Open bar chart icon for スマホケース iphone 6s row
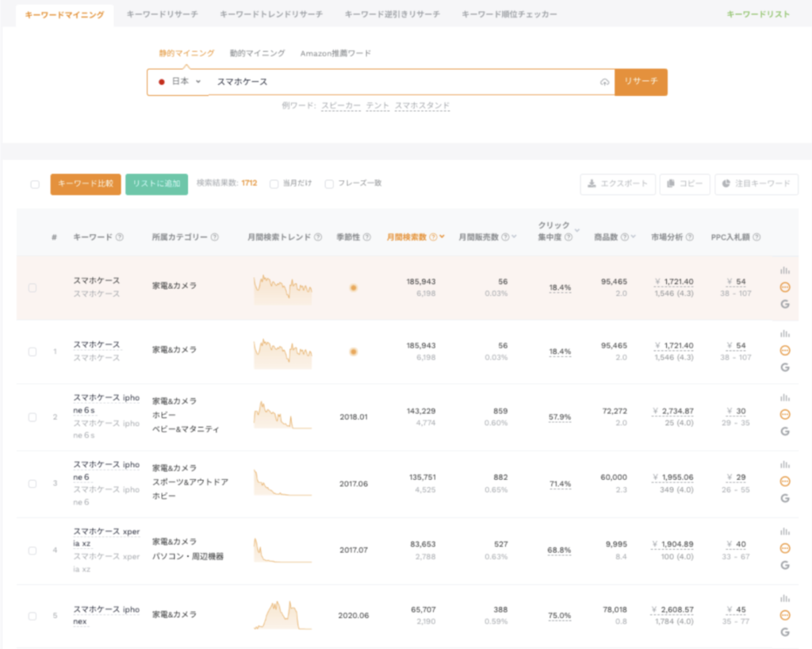Viewport: 812px width, 649px height. 785,399
